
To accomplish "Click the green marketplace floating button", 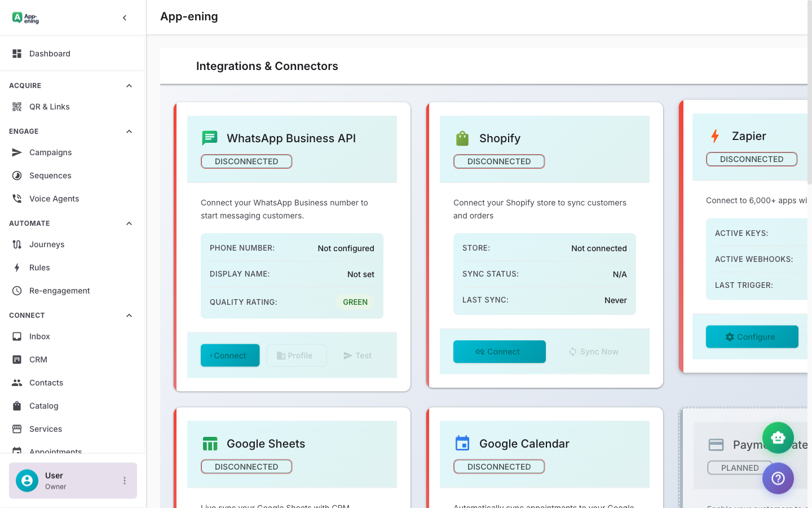I will point(778,437).
